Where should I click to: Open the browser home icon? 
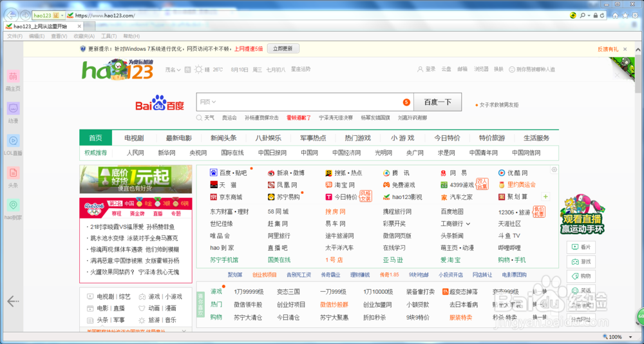tap(615, 15)
